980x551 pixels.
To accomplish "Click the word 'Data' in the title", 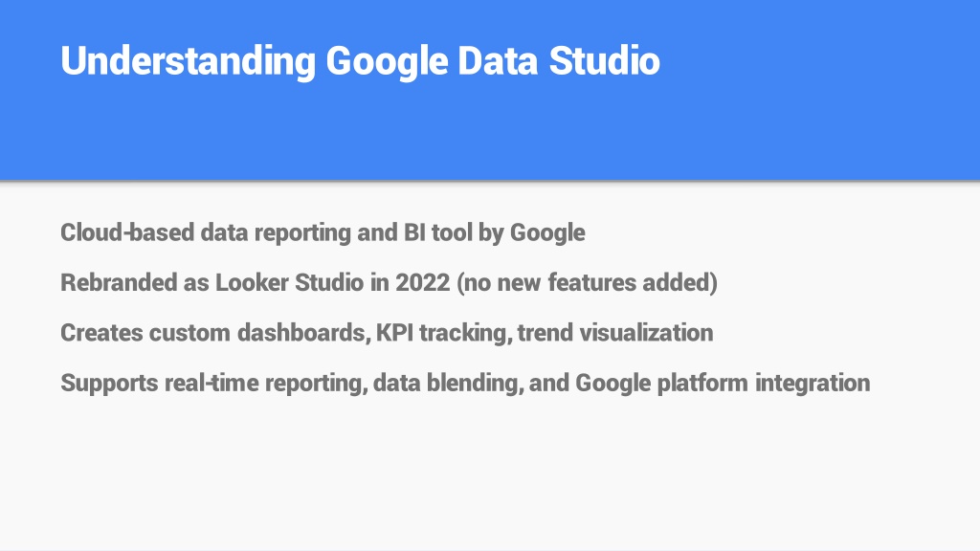I will click(498, 60).
